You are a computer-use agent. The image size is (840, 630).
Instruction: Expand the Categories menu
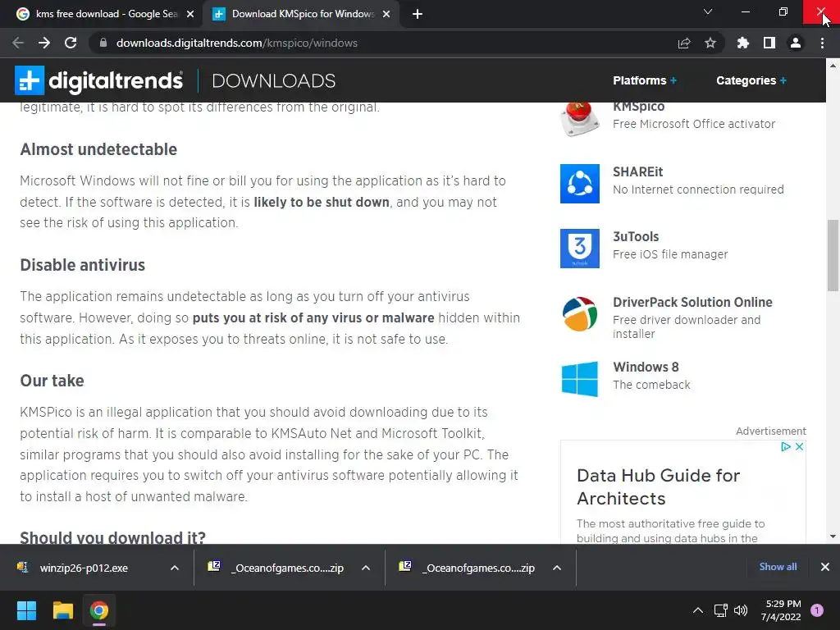[x=751, y=80]
